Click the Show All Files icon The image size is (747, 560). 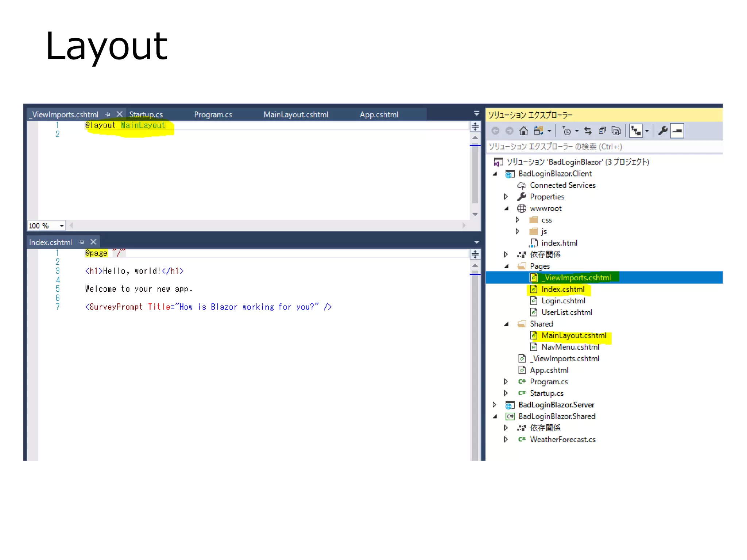tap(616, 131)
